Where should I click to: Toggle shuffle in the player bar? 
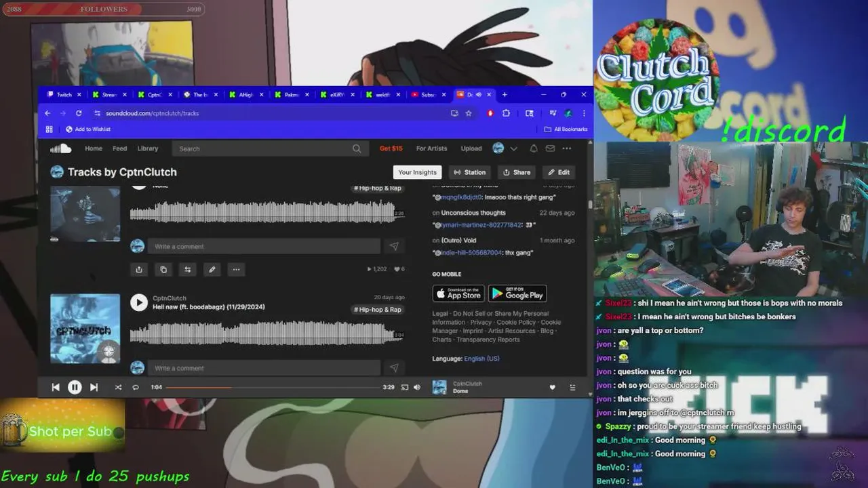point(118,387)
